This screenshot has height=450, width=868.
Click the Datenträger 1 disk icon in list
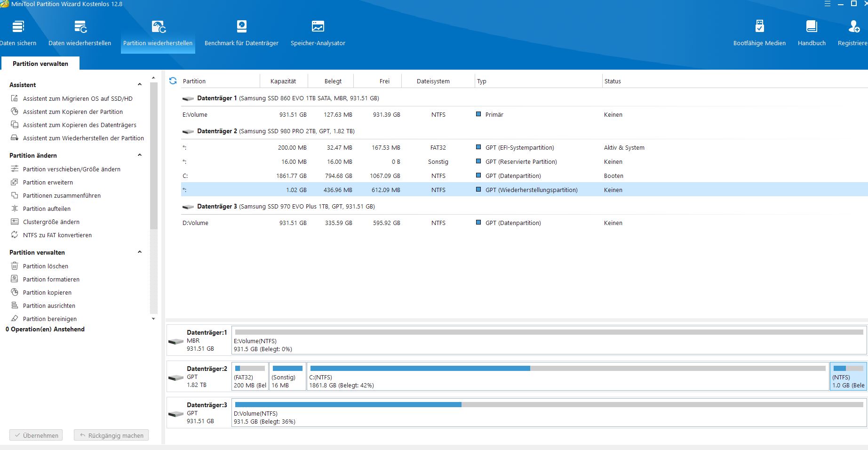(188, 99)
